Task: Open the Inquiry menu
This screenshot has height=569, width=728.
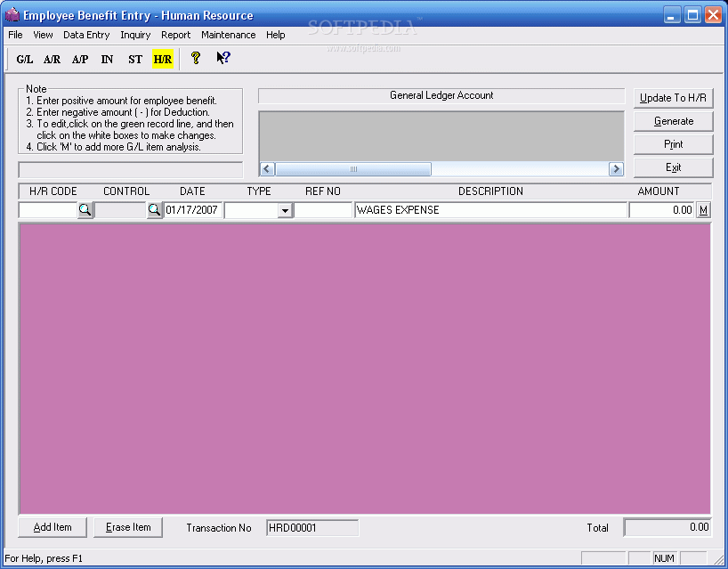Action: click(135, 35)
